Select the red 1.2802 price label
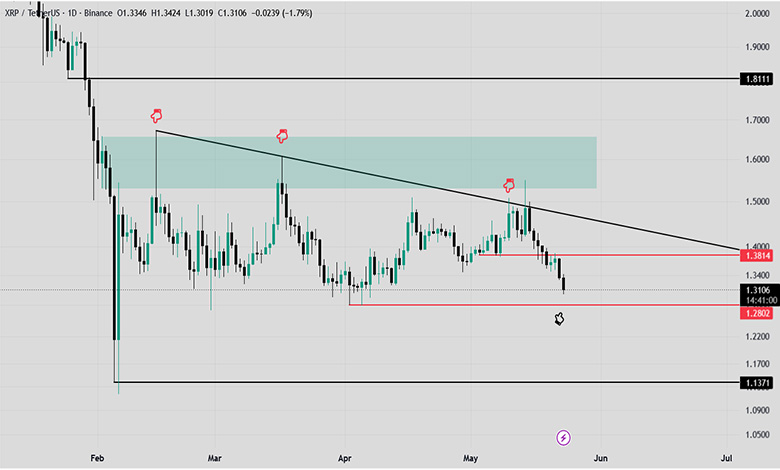The width and height of the screenshot is (780, 470). (756, 313)
